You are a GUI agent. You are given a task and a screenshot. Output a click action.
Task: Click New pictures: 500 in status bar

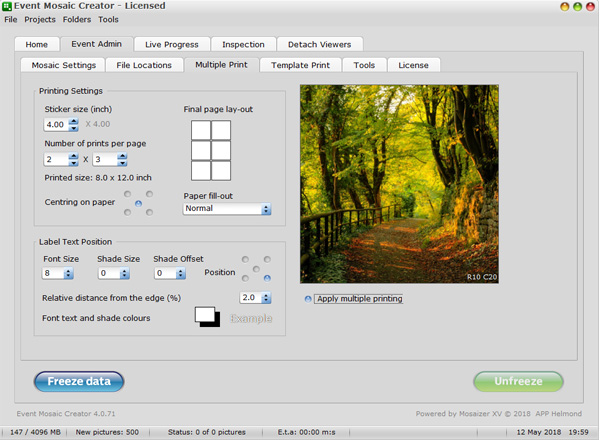pyautogui.click(x=107, y=432)
